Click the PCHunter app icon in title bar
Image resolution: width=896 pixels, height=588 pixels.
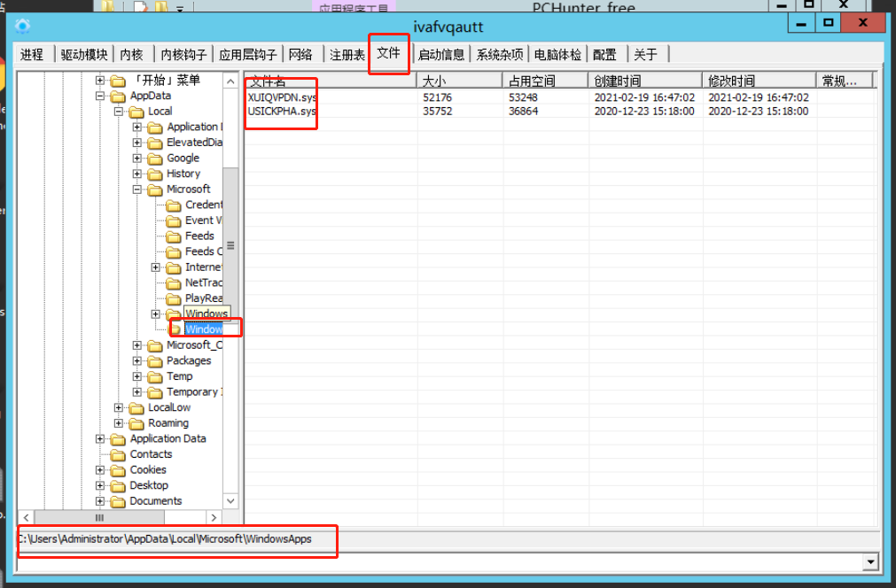pyautogui.click(x=24, y=26)
